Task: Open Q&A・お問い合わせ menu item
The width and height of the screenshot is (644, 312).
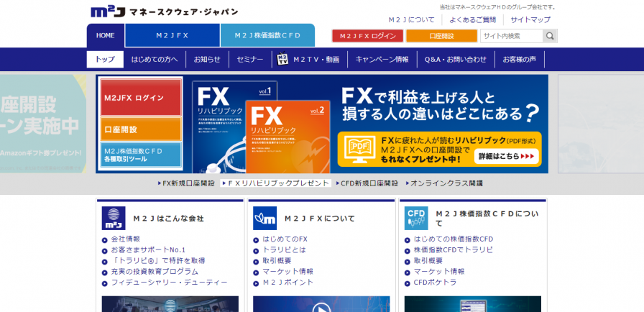Action: coord(456,60)
